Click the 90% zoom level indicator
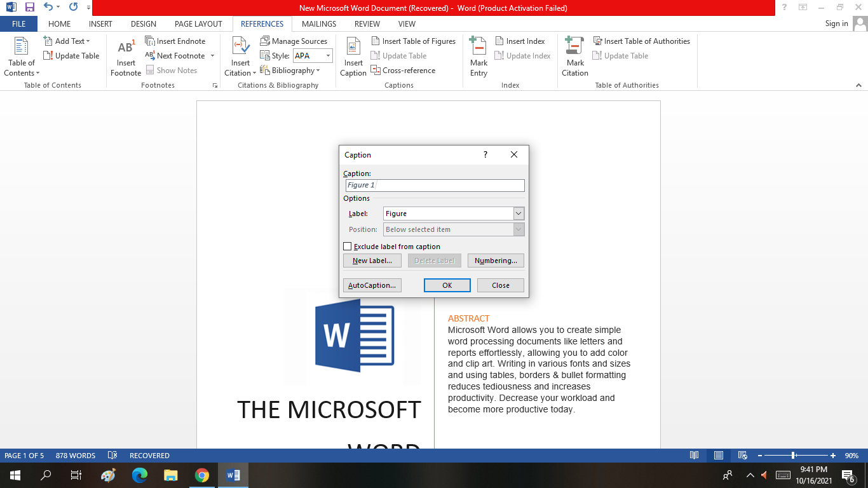868x488 pixels. [851, 456]
